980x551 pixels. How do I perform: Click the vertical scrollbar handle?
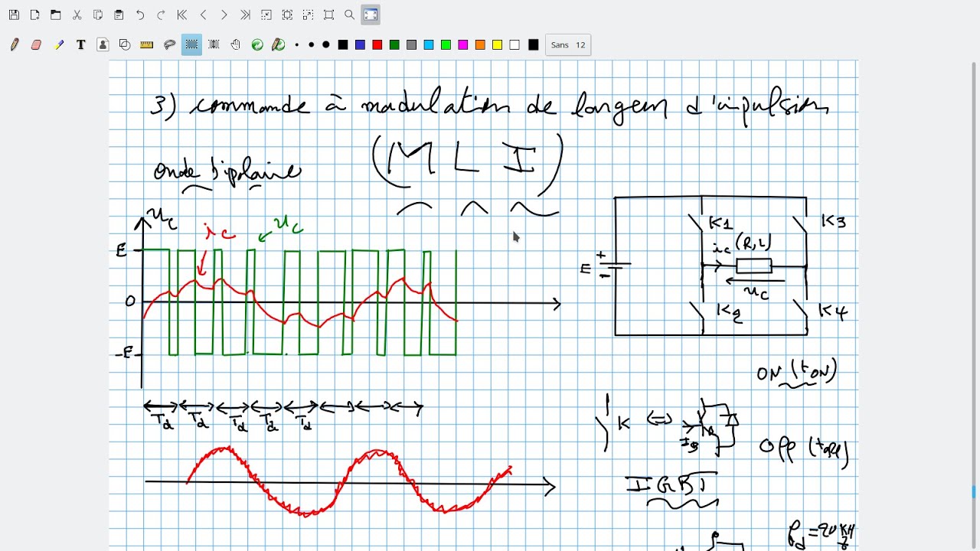tap(975, 492)
